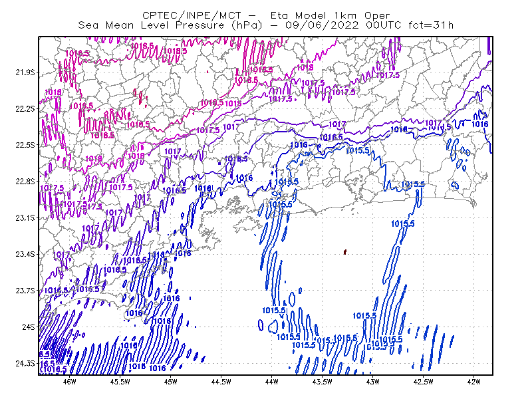This screenshot has height=411, width=532.
Task: Select the 22.2S latitude axis label
Action: coord(25,108)
